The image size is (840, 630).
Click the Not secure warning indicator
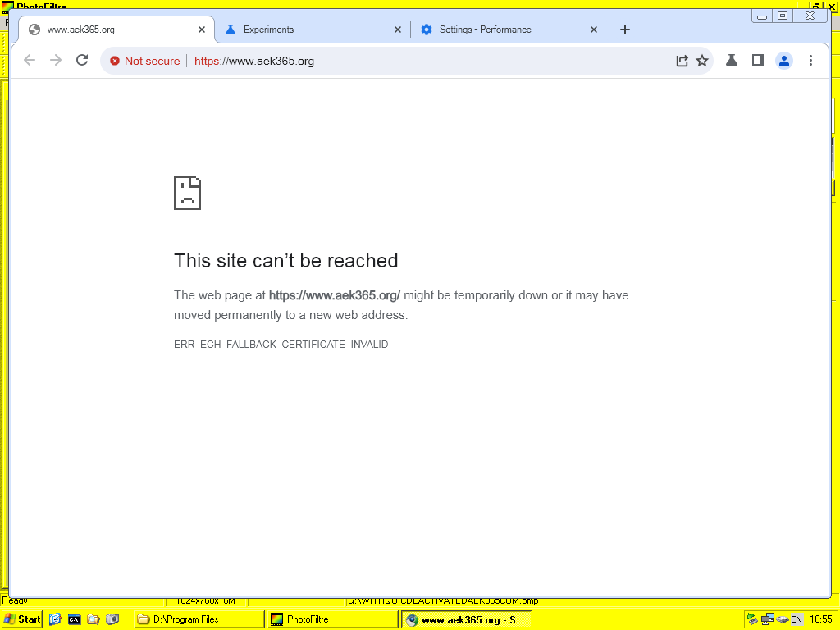point(145,61)
